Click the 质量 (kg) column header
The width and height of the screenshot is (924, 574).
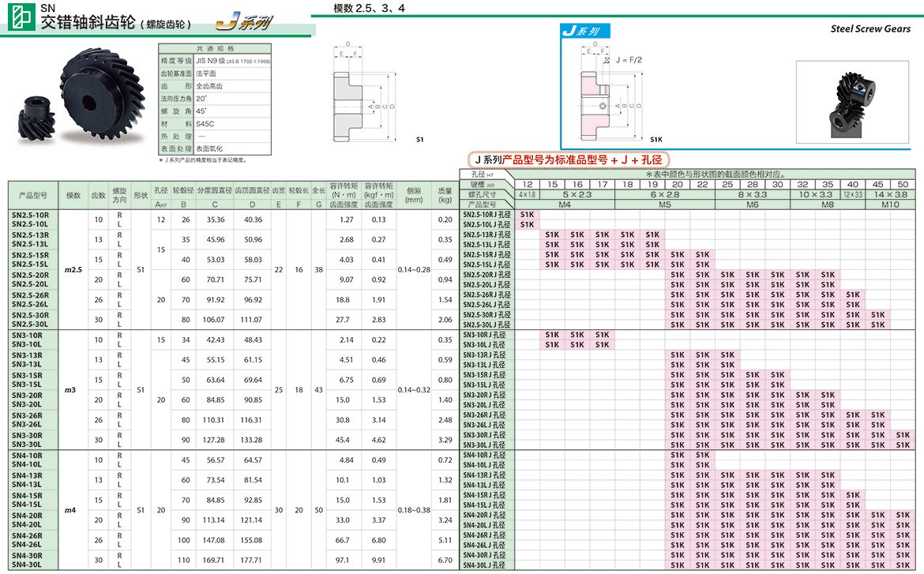[445, 195]
